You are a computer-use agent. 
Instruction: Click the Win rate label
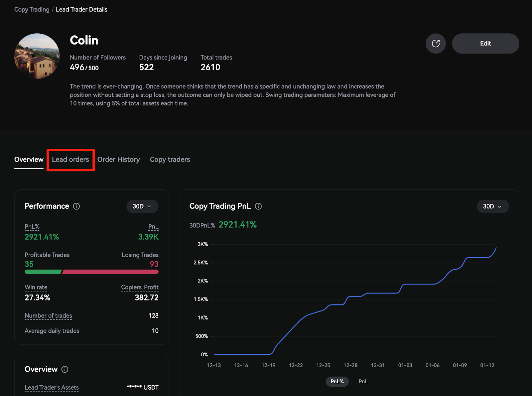[36, 287]
